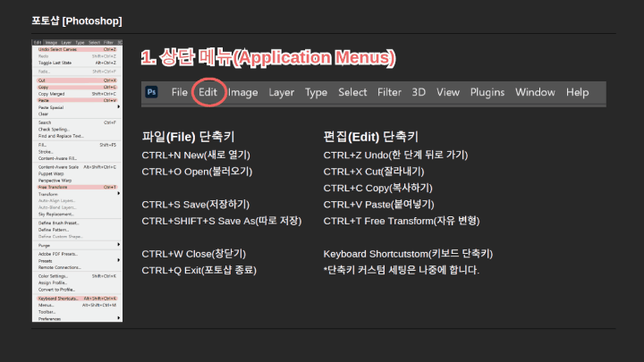Choose Toggle Last State menu entry
The image size is (644, 362).
point(77,63)
